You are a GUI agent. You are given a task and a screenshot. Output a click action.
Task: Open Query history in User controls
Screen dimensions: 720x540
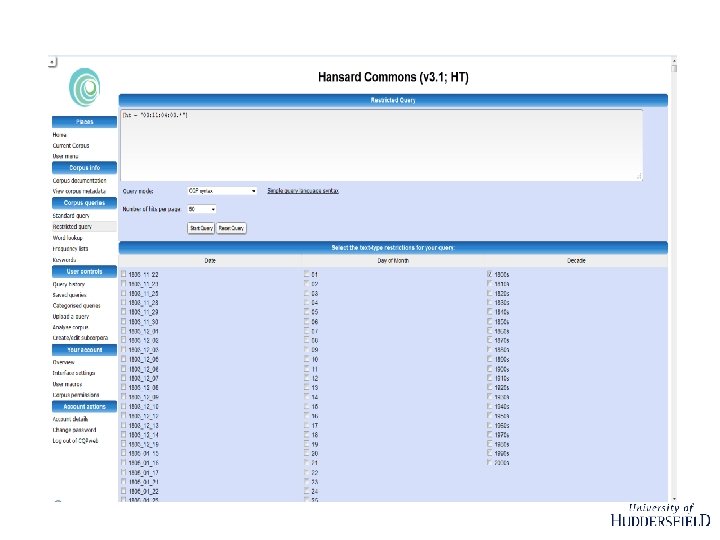pos(69,284)
